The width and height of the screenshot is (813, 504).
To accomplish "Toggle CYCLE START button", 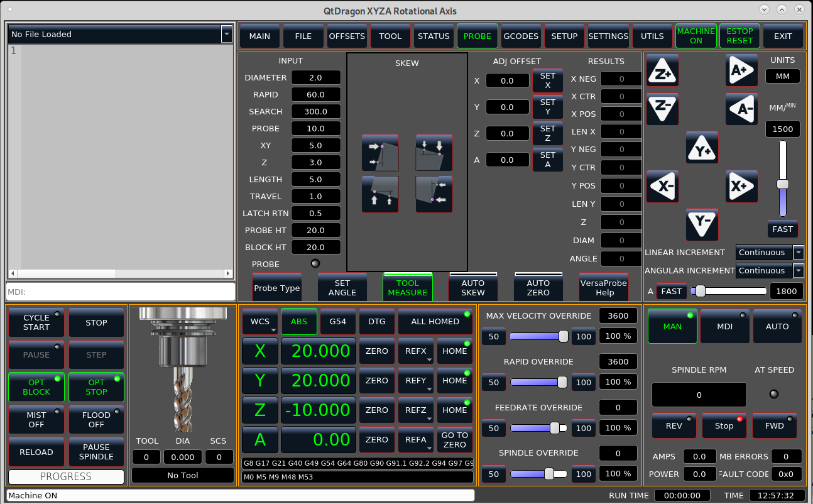I will [36, 323].
